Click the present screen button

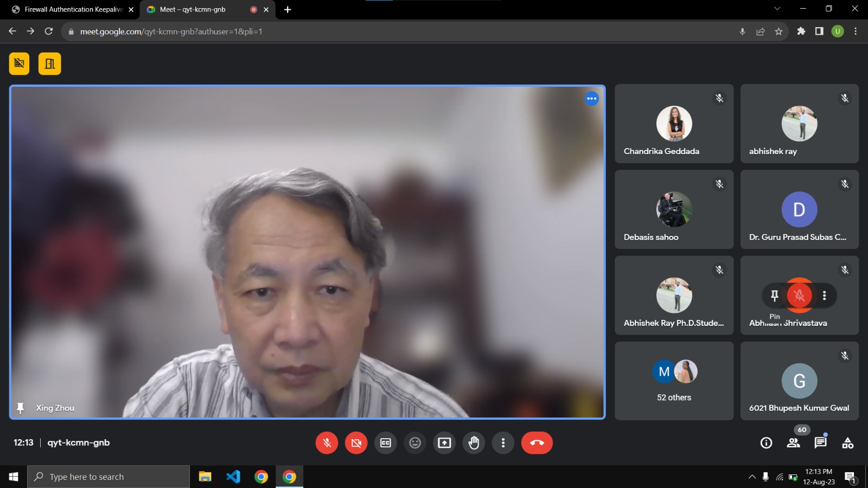tap(444, 443)
